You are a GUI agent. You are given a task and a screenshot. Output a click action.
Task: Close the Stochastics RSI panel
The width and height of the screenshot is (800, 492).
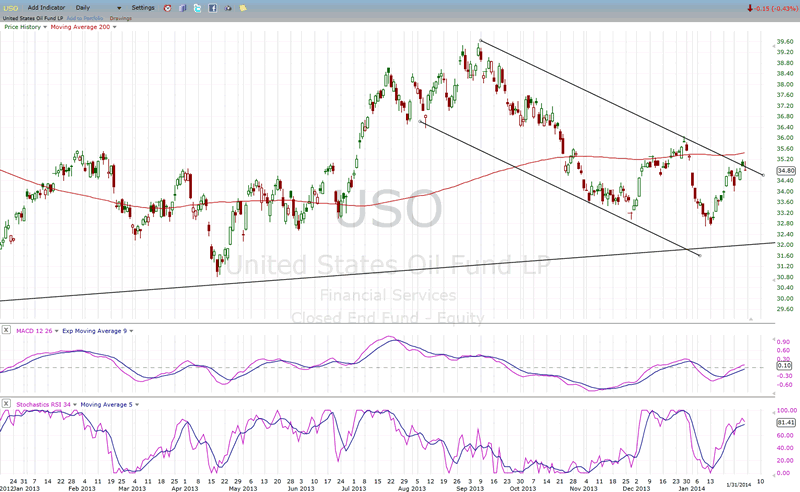coord(6,404)
